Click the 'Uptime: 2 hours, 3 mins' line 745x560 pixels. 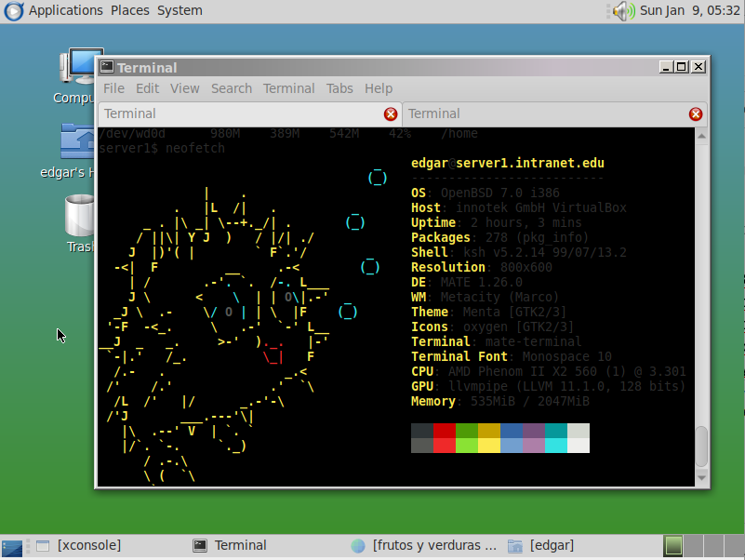click(x=496, y=222)
